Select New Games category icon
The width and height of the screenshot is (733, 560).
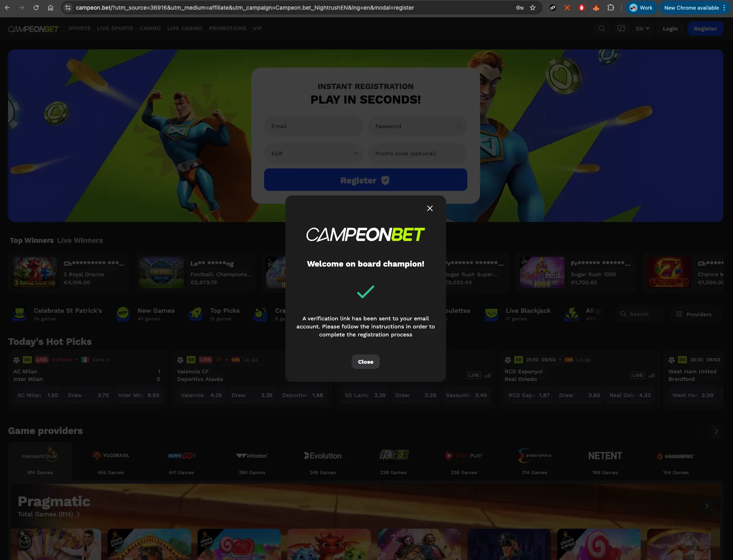123,314
